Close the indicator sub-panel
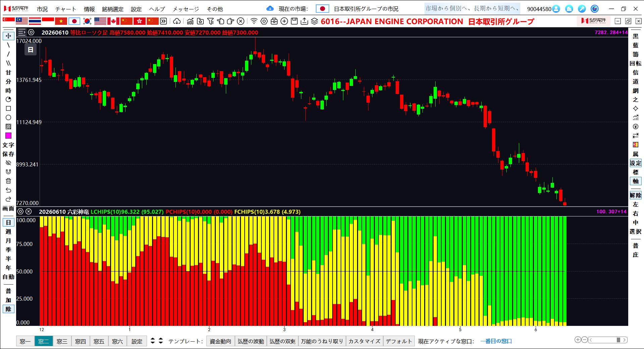This screenshot has width=644, height=349. coord(29,211)
